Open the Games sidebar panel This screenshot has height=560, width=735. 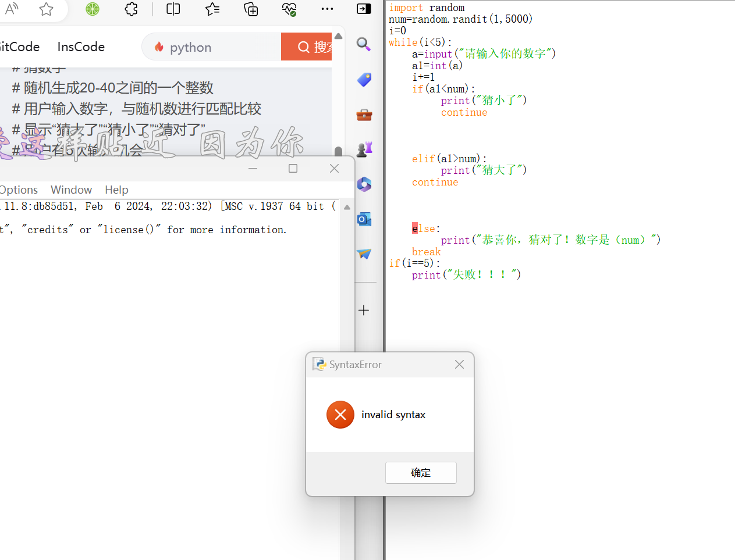click(364, 149)
